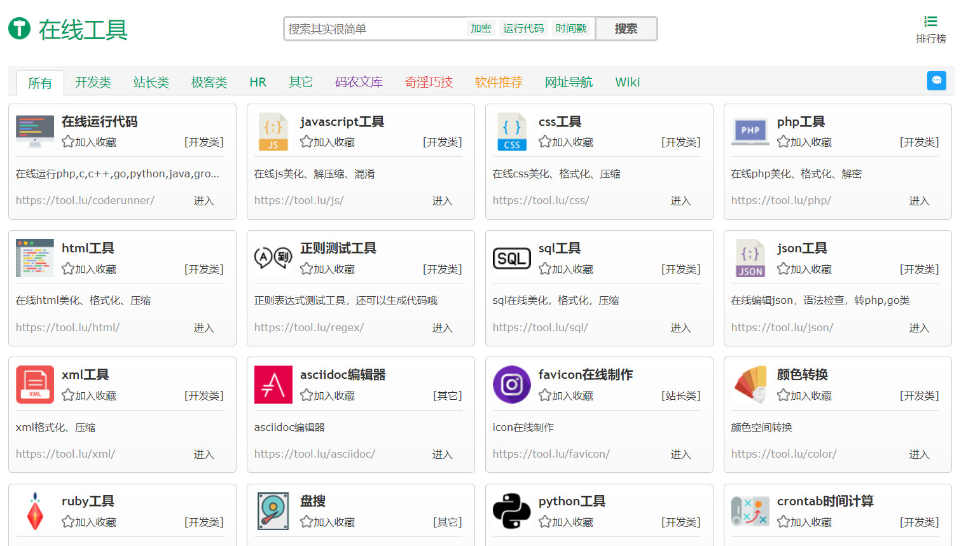Click 进入 on the 在线运行代码 card

coord(204,201)
